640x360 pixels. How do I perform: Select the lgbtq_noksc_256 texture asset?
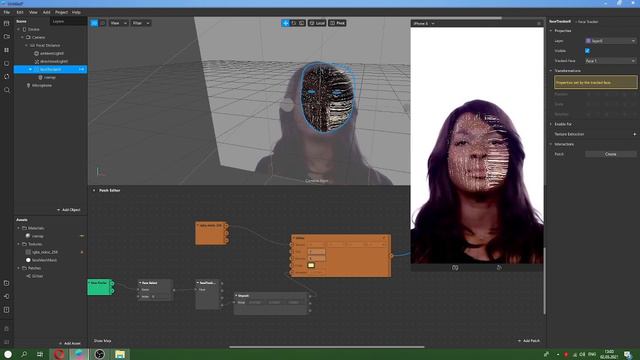pos(44,252)
